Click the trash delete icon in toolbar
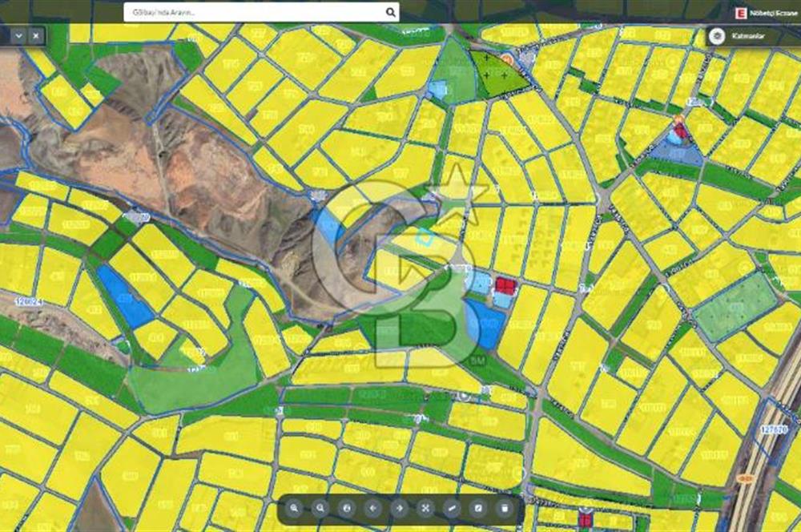 click(505, 509)
